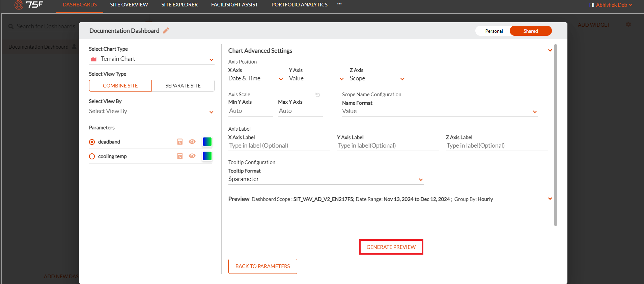Viewport: 644px width, 284px height.
Task: Click the settings gear beside Add Widget
Action: click(x=628, y=25)
